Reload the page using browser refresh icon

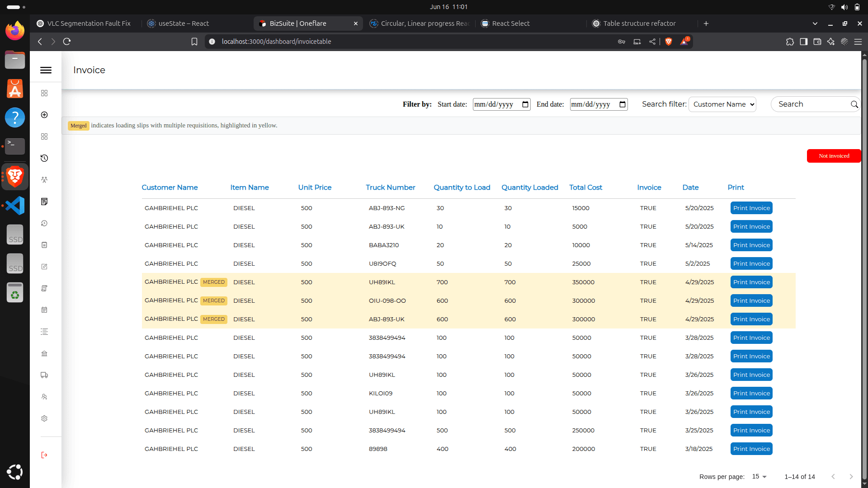coord(66,41)
